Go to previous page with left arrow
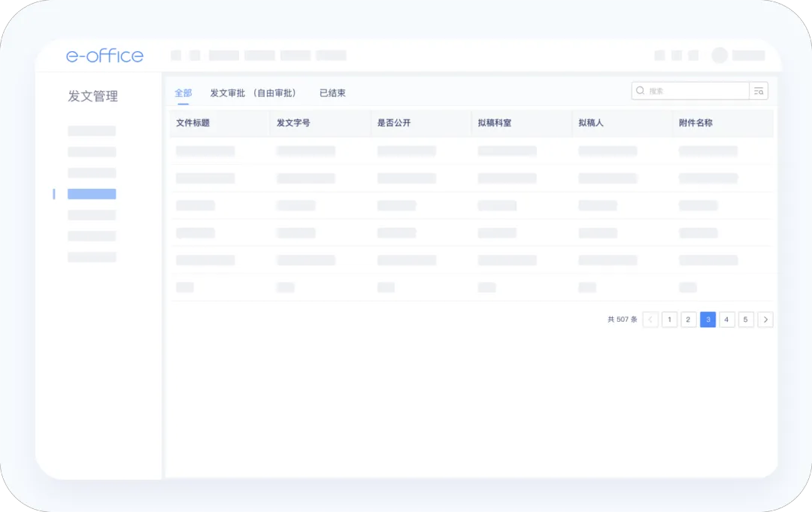Screen dimensions: 812x512 tap(650, 320)
